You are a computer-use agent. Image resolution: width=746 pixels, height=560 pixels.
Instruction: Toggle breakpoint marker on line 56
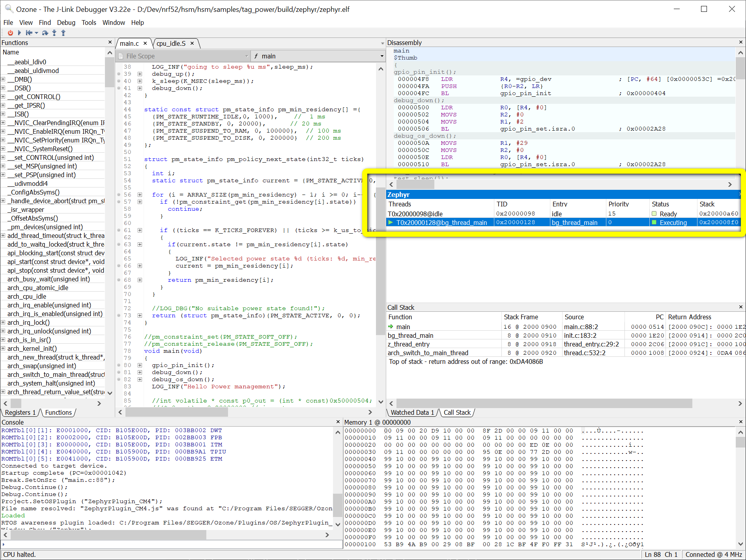click(x=119, y=195)
